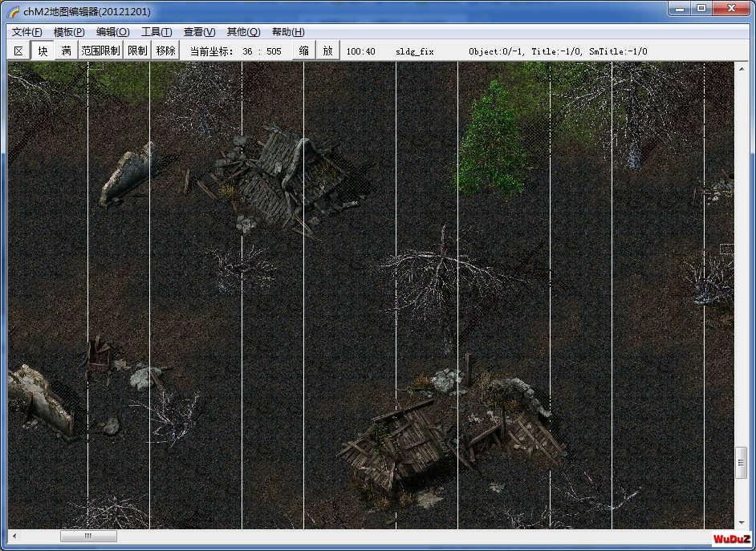756x551 pixels.
Task: Open the 帮助(H) menu
Action: [288, 32]
